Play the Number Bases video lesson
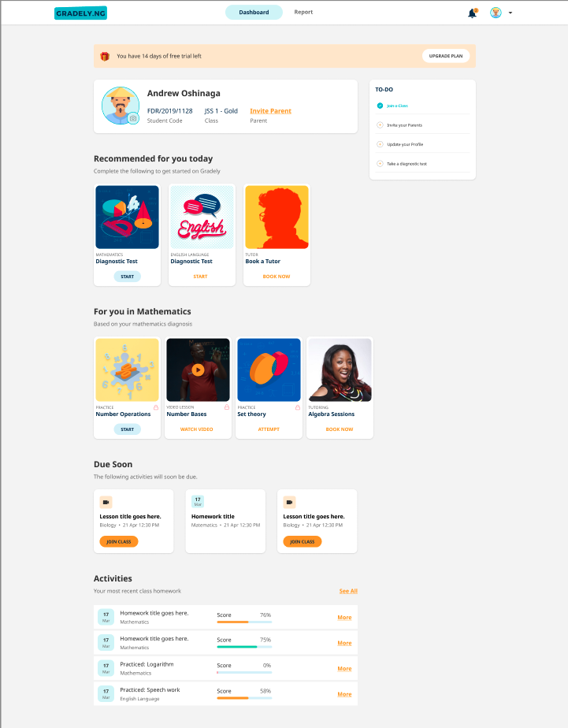Screen dimensions: 568x728 coord(199,370)
